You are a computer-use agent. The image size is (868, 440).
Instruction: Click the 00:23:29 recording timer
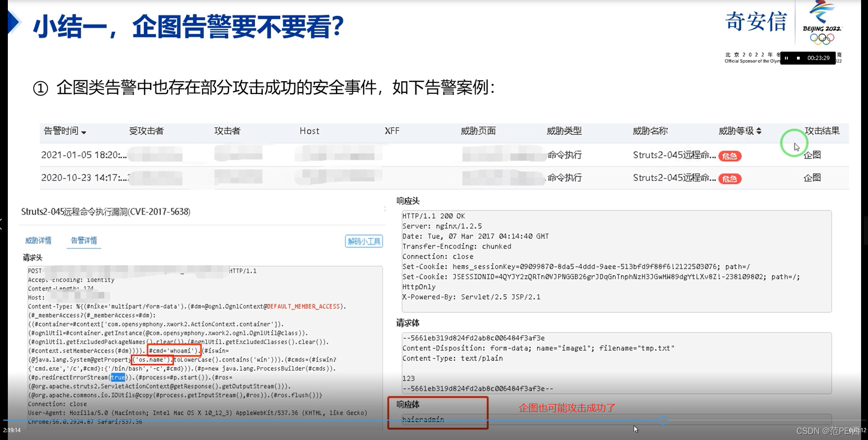click(x=818, y=58)
